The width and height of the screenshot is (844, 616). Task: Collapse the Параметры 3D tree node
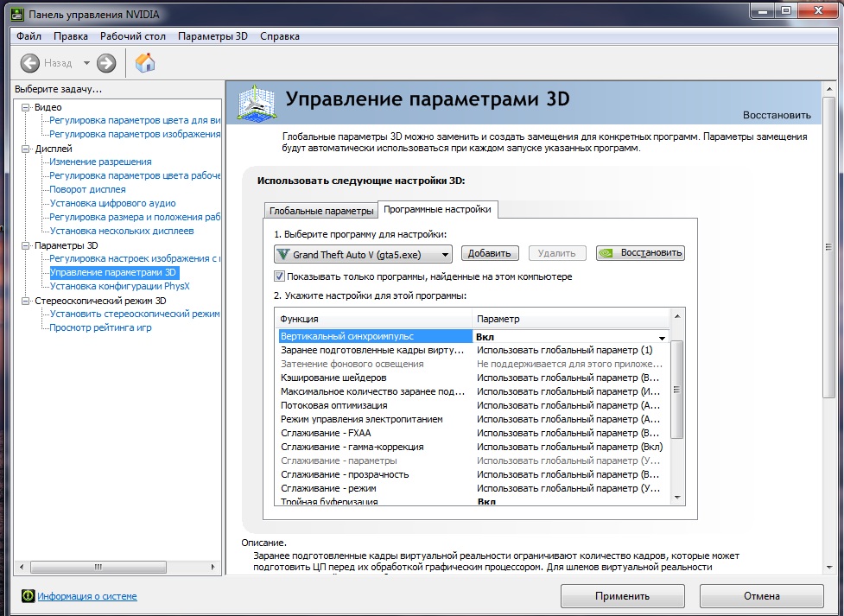click(25, 245)
